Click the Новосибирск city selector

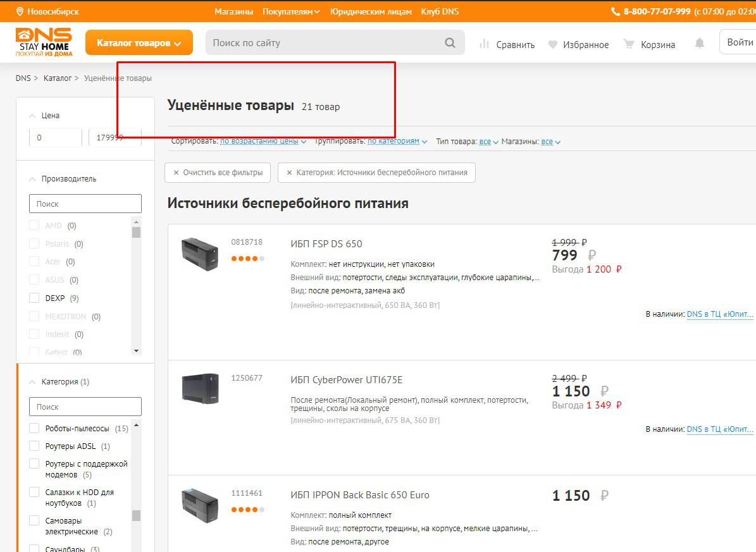(x=47, y=11)
